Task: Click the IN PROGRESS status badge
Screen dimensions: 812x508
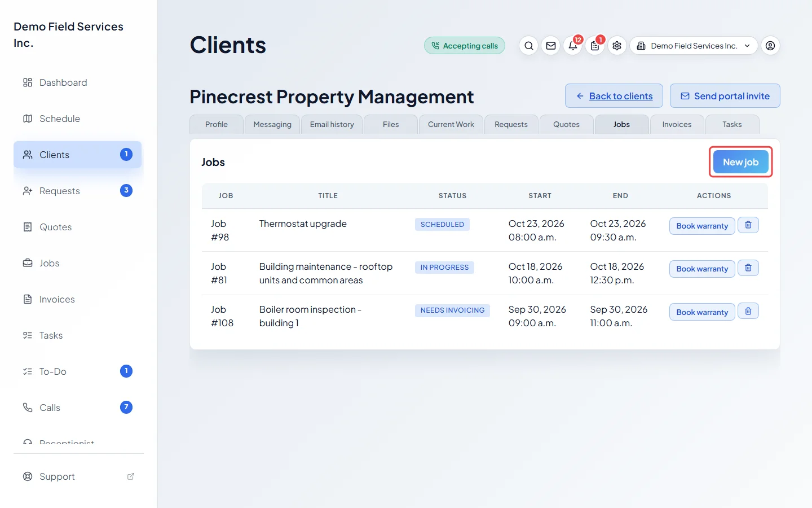Action: point(444,267)
